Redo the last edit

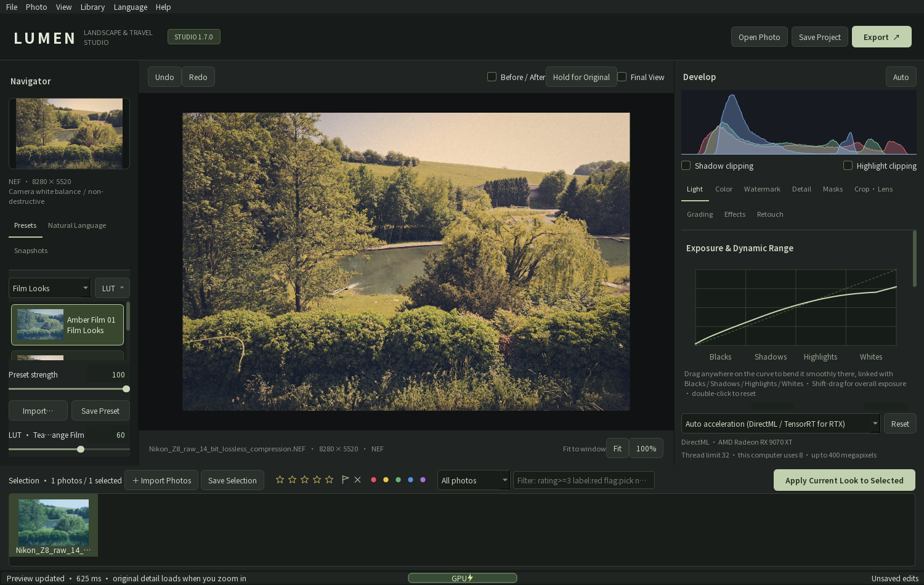click(x=198, y=77)
